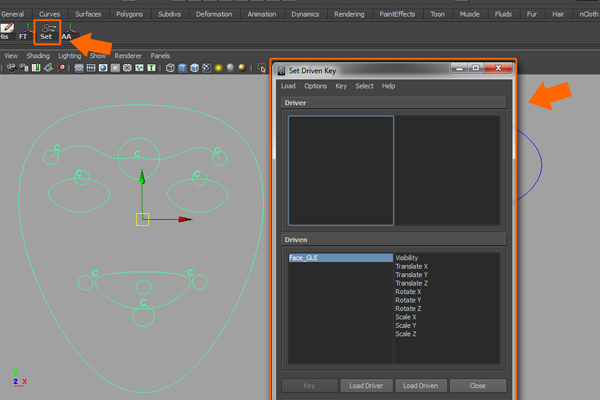This screenshot has width=600, height=400.
Task: Click the Set shelf icon
Action: (47, 32)
